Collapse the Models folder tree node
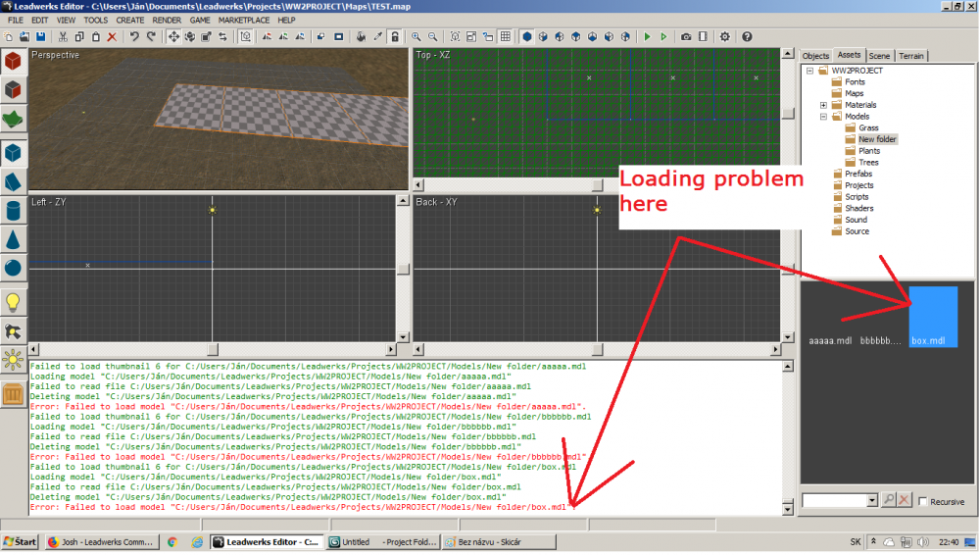980x555 pixels. tap(824, 117)
